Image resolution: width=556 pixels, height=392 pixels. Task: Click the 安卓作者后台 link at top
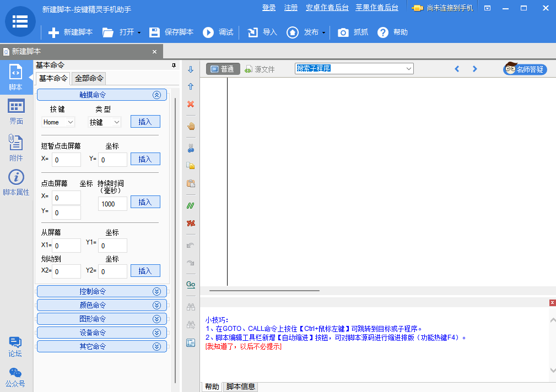pyautogui.click(x=327, y=8)
